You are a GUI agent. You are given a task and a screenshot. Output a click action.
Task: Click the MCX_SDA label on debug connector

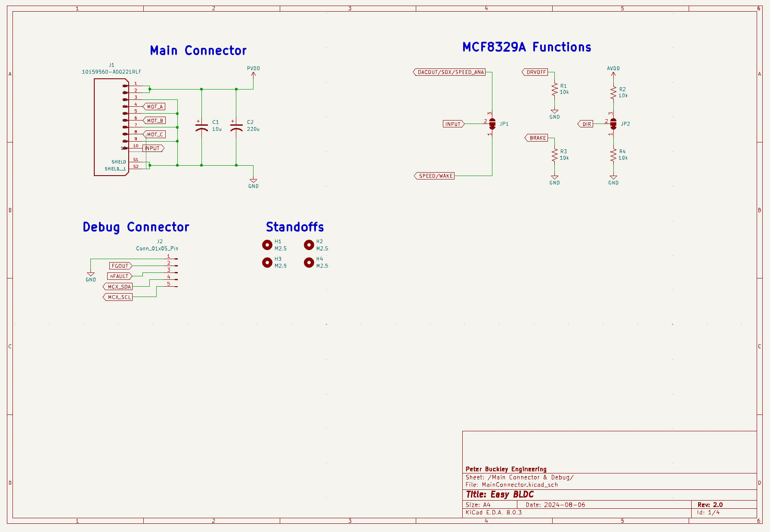pyautogui.click(x=118, y=287)
